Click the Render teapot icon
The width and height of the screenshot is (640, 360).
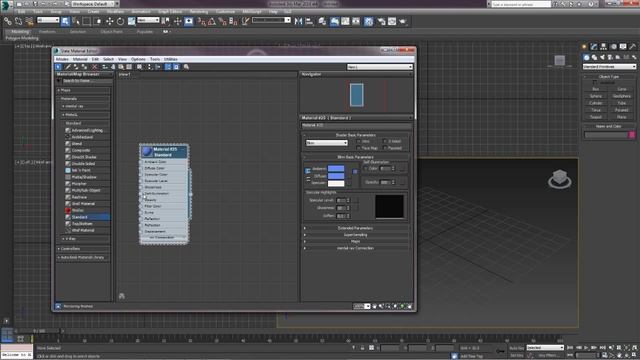[403, 21]
